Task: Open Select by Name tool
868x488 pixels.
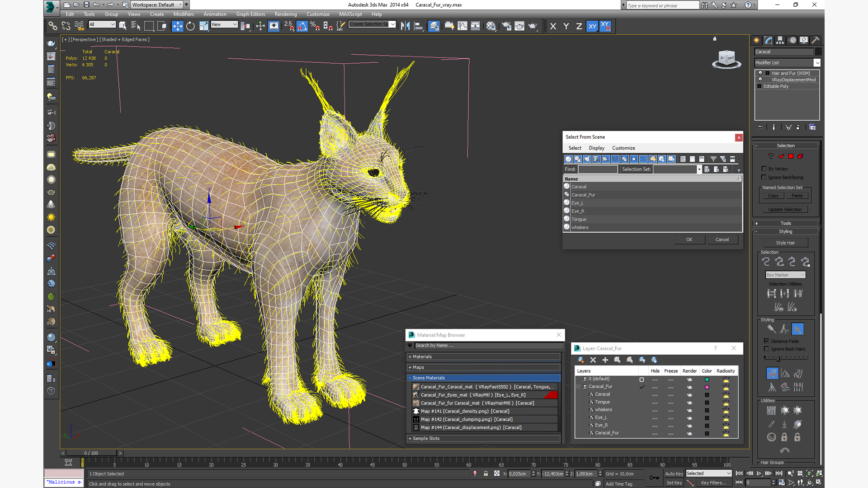Action: pos(135,26)
